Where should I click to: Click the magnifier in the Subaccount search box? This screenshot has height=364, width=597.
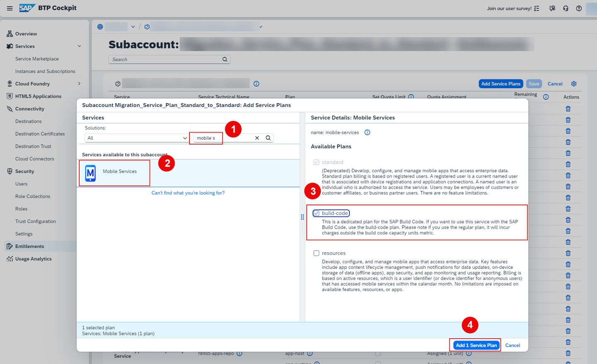(225, 60)
